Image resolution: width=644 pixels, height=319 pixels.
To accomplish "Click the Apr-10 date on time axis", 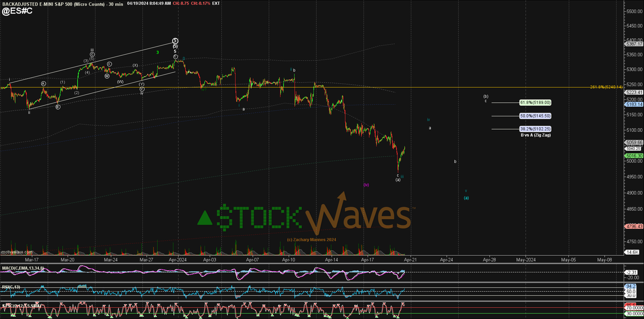I will tap(289, 258).
